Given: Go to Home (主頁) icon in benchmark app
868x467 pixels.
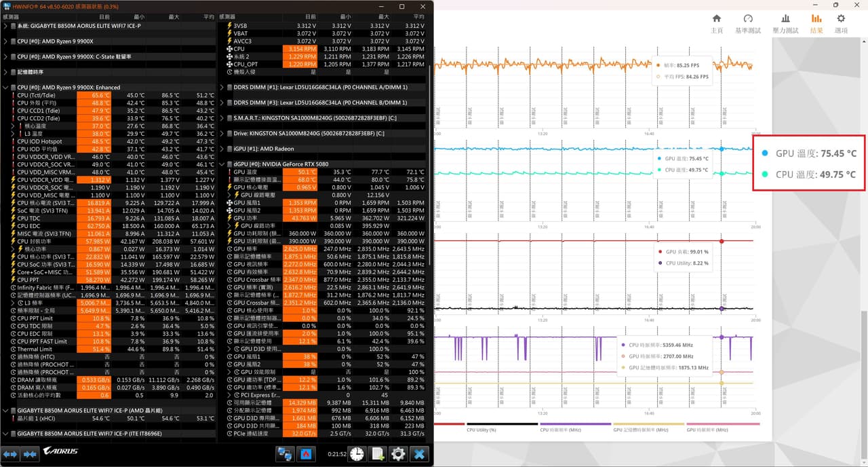Looking at the screenshot, I should tap(717, 18).
